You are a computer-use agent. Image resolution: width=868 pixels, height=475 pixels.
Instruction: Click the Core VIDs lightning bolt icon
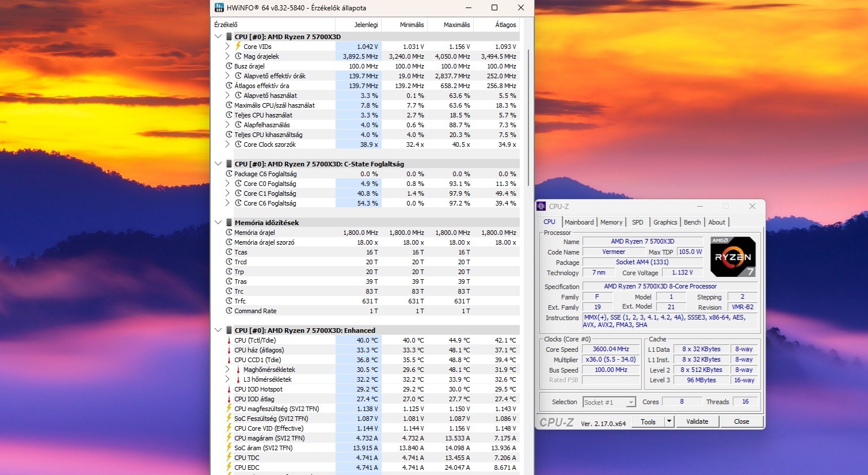[238, 46]
